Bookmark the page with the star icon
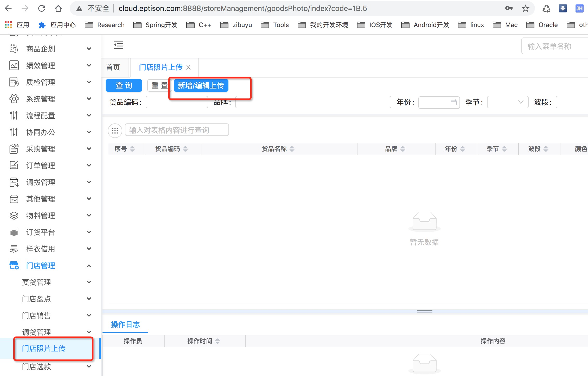The height and width of the screenshot is (376, 588). click(525, 8)
